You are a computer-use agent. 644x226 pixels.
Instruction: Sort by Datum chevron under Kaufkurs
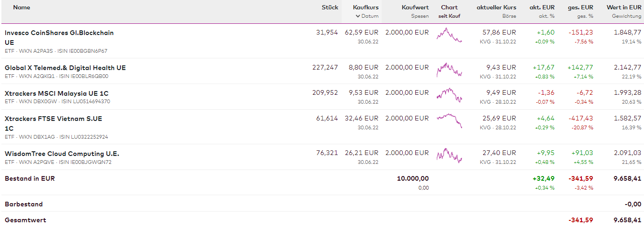(367, 16)
